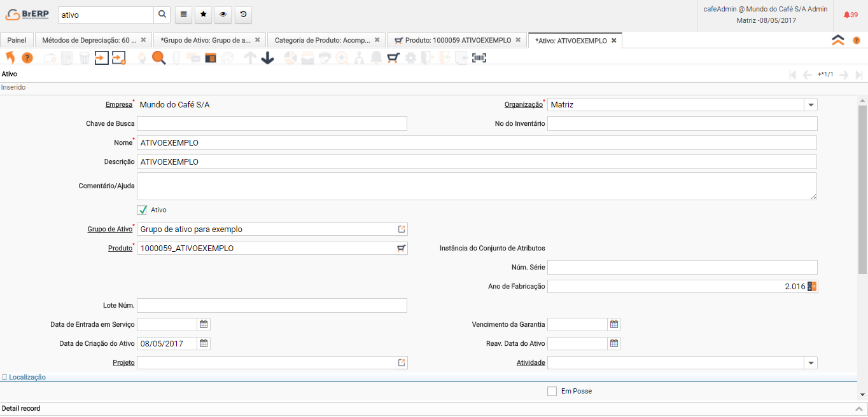The width and height of the screenshot is (868, 417).
Task: Open help via orange question mark icon
Action: pyautogui.click(x=27, y=58)
